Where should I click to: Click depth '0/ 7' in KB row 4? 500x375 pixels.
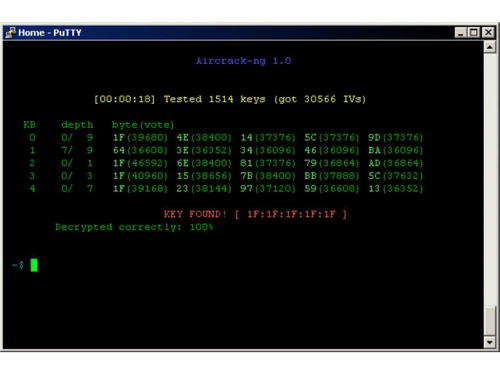coord(77,189)
